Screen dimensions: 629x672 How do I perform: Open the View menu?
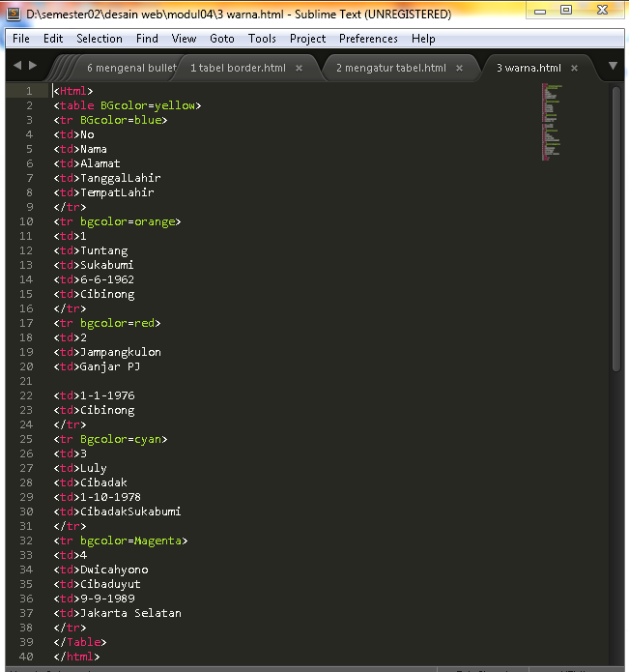[x=184, y=39]
